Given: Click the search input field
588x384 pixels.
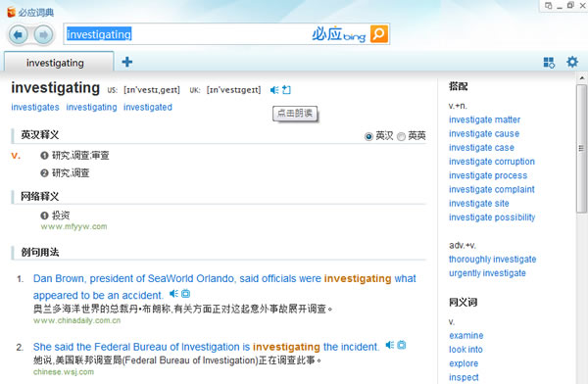Looking at the screenshot, I should pos(187,34).
